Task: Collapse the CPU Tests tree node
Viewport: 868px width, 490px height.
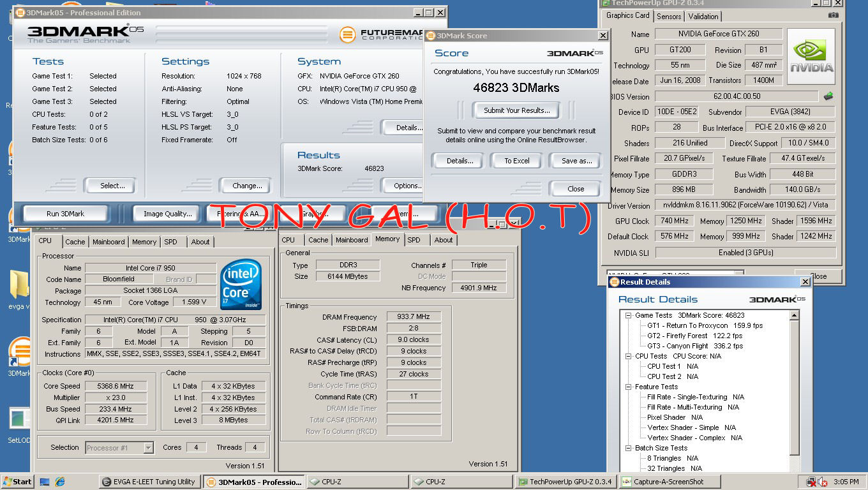Action: click(x=628, y=356)
